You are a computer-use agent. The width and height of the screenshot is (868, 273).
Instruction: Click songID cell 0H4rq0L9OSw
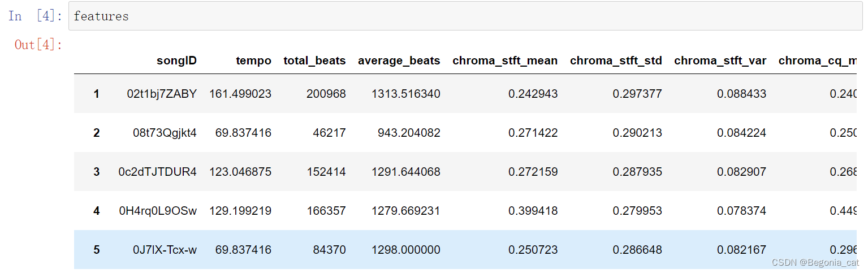158,211
